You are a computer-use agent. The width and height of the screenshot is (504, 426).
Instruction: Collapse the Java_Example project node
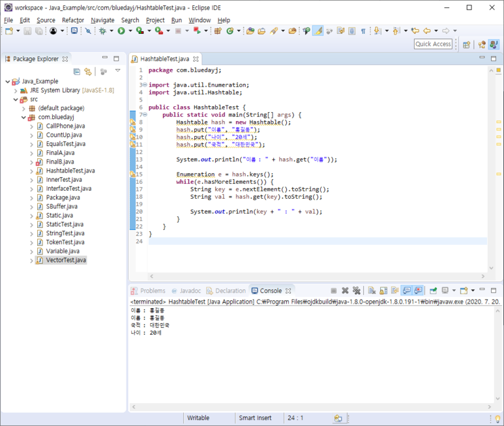point(8,81)
